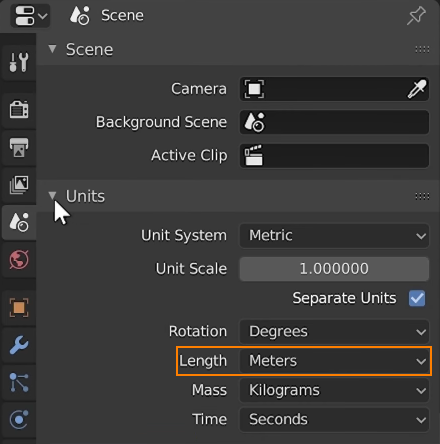This screenshot has width=440, height=444.
Task: Open the editor type menu in the header
Action: (31, 16)
